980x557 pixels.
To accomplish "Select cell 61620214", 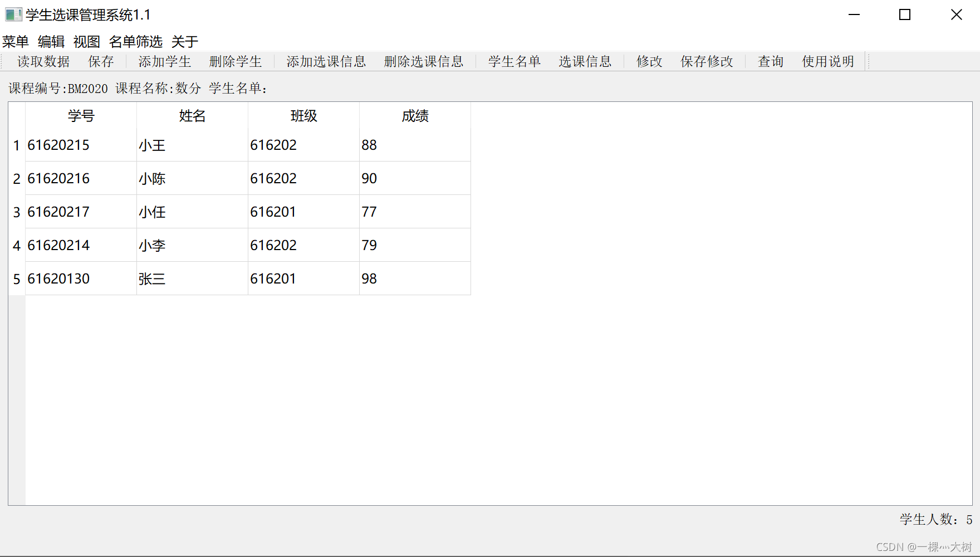I will pyautogui.click(x=81, y=245).
